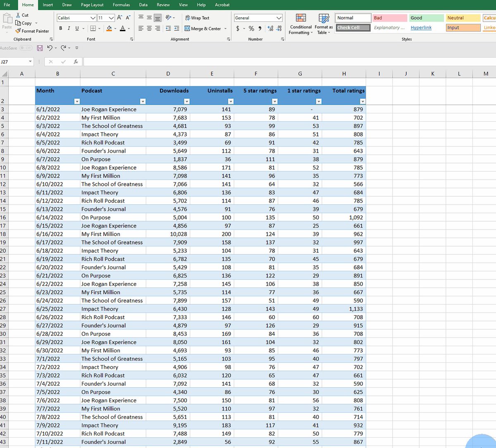This screenshot has height=448, width=496.
Task: Click the Align Left icon
Action: (x=141, y=29)
